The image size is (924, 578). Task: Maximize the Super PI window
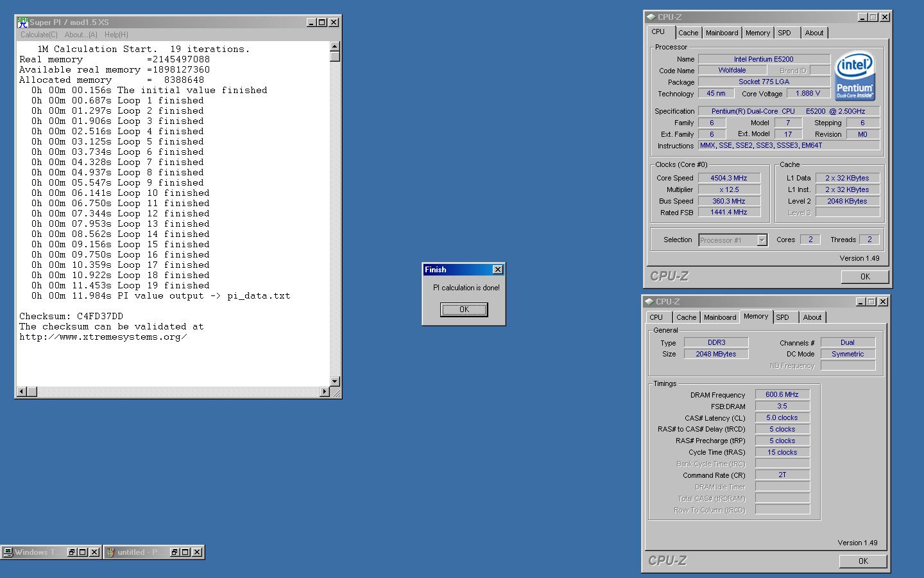322,22
